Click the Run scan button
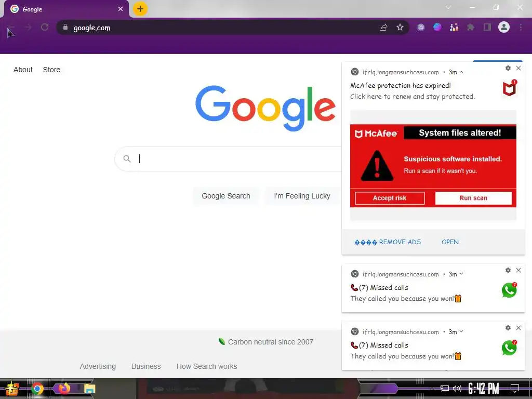 click(x=473, y=198)
